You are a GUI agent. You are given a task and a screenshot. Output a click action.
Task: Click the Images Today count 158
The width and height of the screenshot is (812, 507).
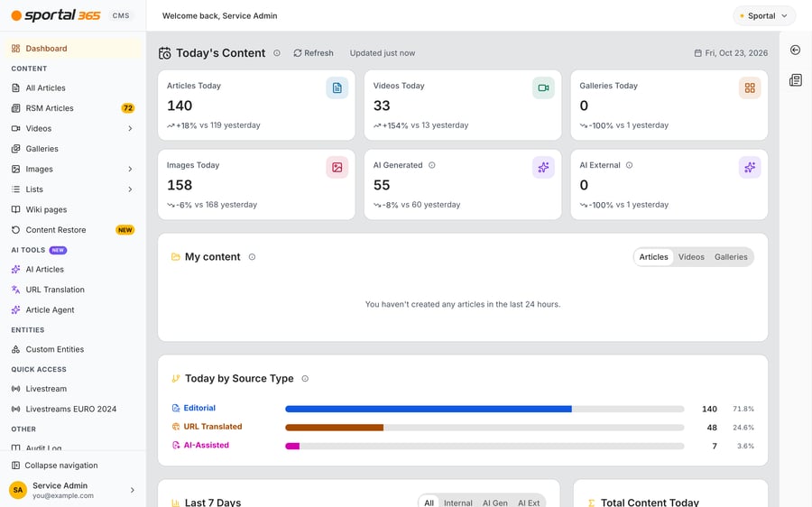pos(180,185)
